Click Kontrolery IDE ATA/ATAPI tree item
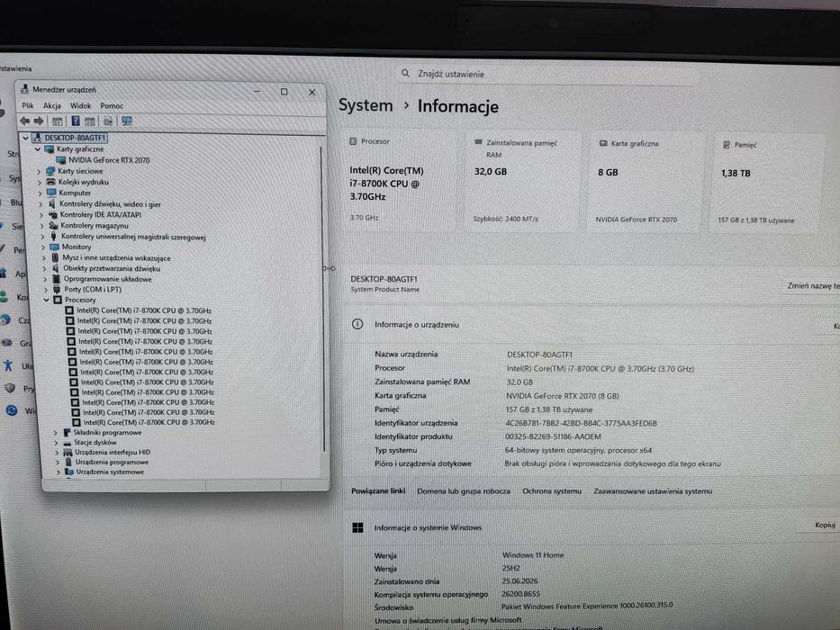Screen dimensions: 840x630 (x=100, y=215)
